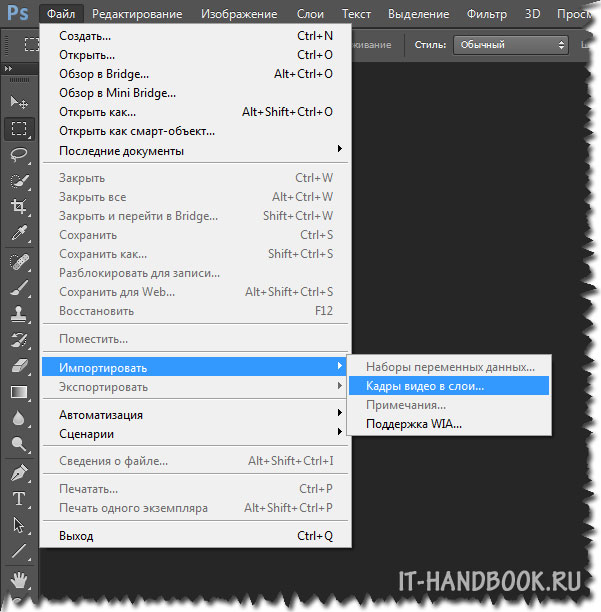601x612 pixels.
Task: Click Сохранить для Web... entry
Action: click(195, 292)
